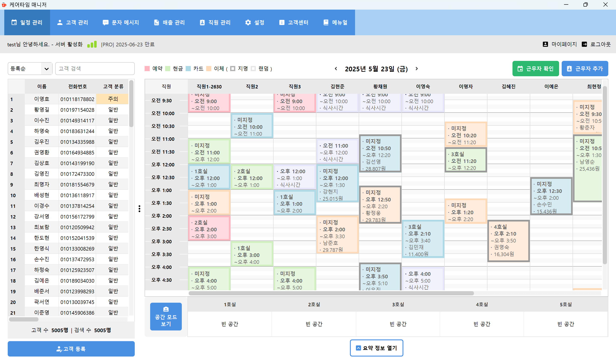616x364 pixels.
Task: Expand 요약 정보 열기 panel
Action: pos(376,348)
